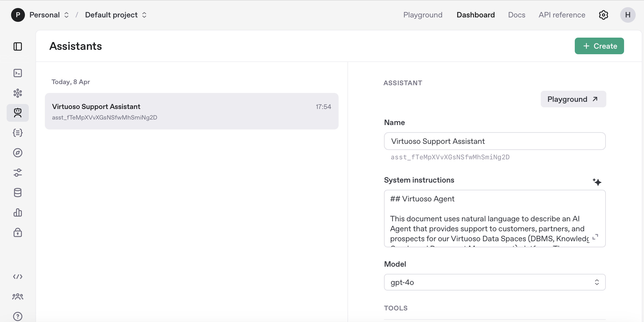644x322 pixels.
Task: Open the Realtime cluster sidebar icon
Action: [18, 93]
